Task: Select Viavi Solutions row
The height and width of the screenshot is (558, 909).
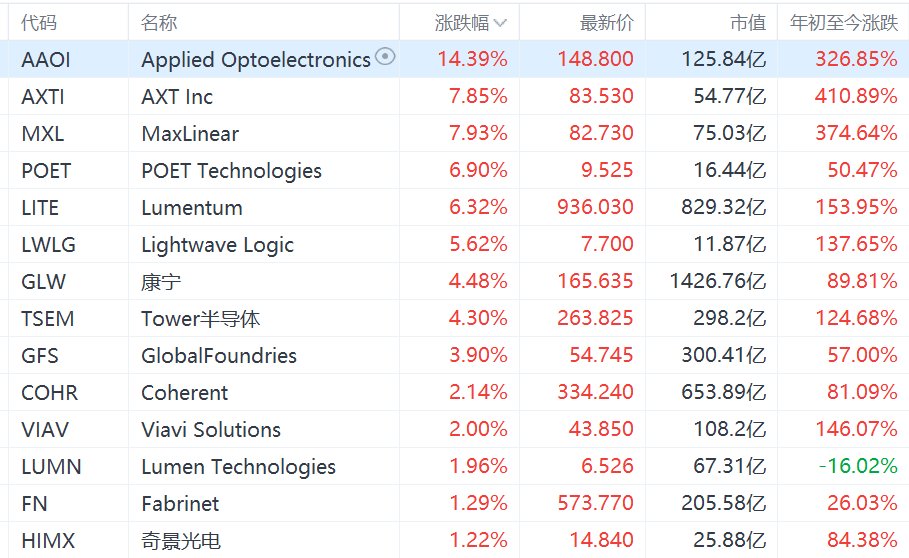Action: coord(454,429)
